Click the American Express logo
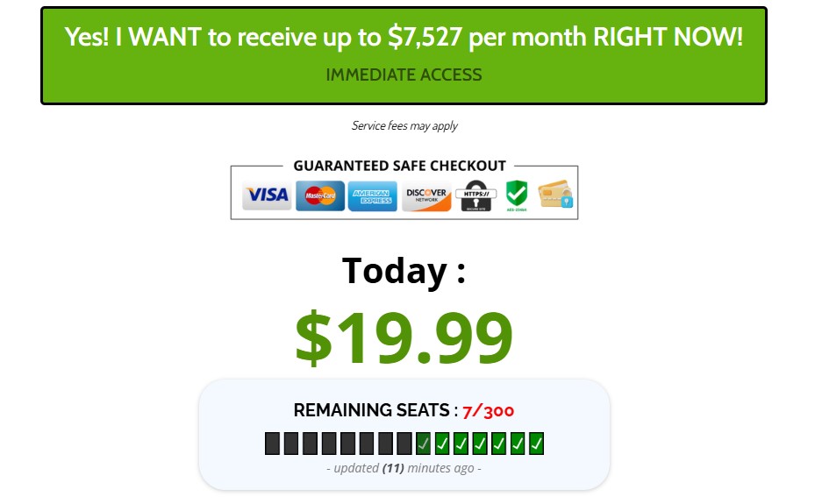The image size is (815, 504). 372,195
